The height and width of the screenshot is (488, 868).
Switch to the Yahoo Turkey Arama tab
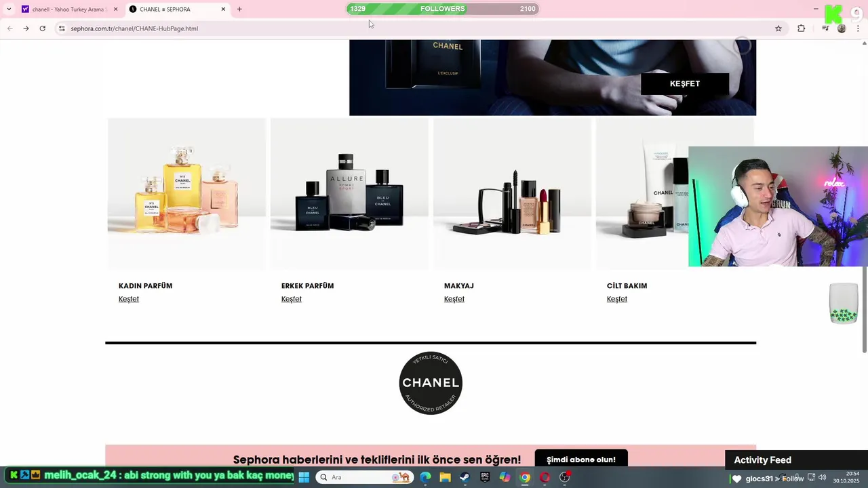click(68, 9)
